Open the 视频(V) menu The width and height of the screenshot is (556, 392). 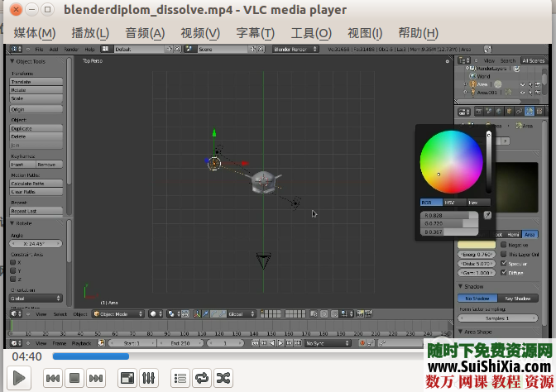pos(199,33)
